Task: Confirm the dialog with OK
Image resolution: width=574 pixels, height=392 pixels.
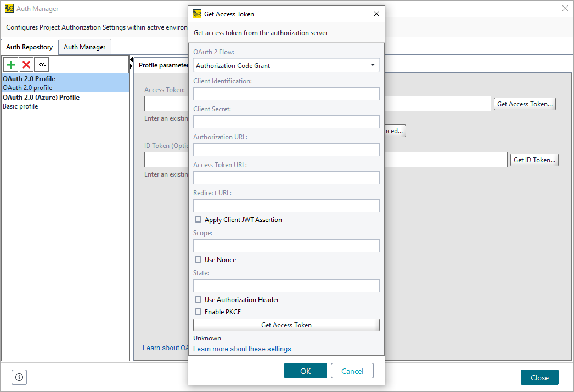Action: point(305,371)
